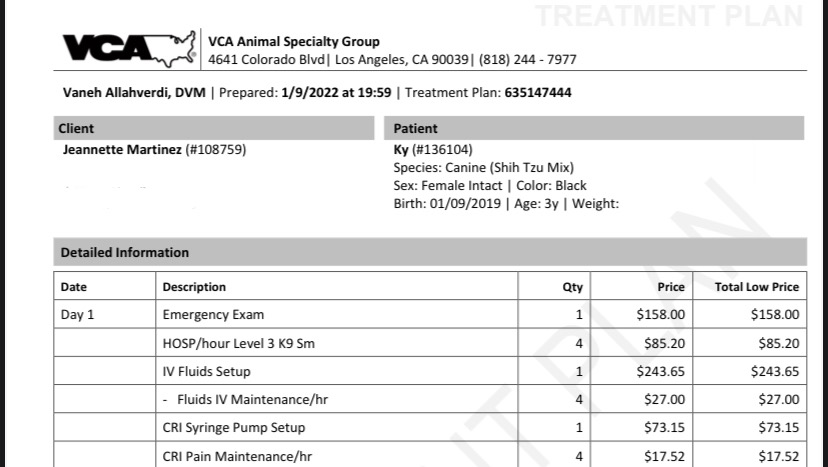The height and width of the screenshot is (467, 828).
Task: Select the Fluids IV Maintenance/hr line item
Action: click(252, 399)
